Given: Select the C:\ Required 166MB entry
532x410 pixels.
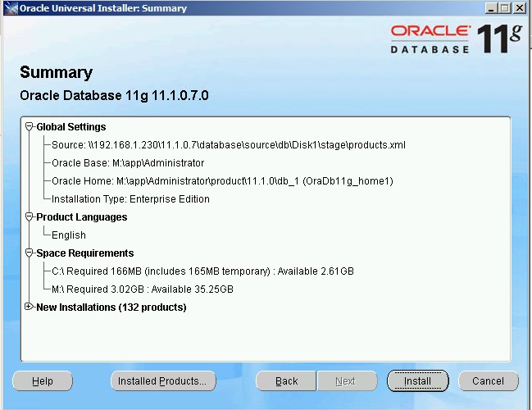Looking at the screenshot, I should 202,271.
